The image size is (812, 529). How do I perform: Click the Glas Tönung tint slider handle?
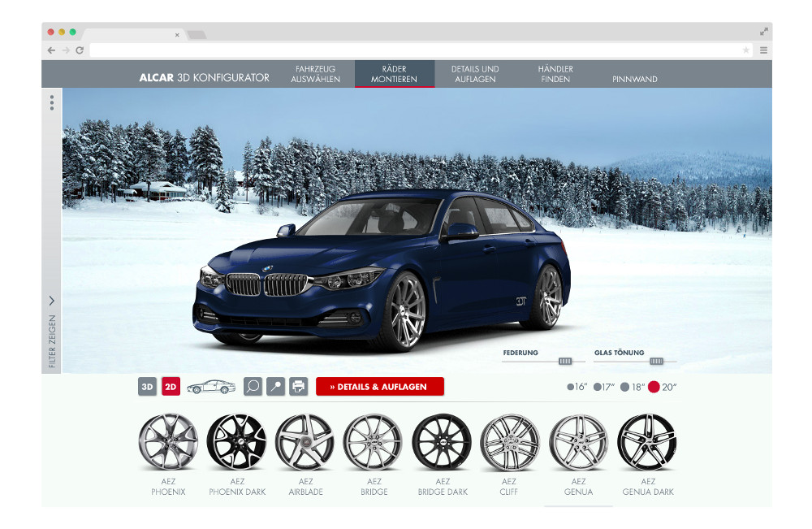tap(656, 361)
